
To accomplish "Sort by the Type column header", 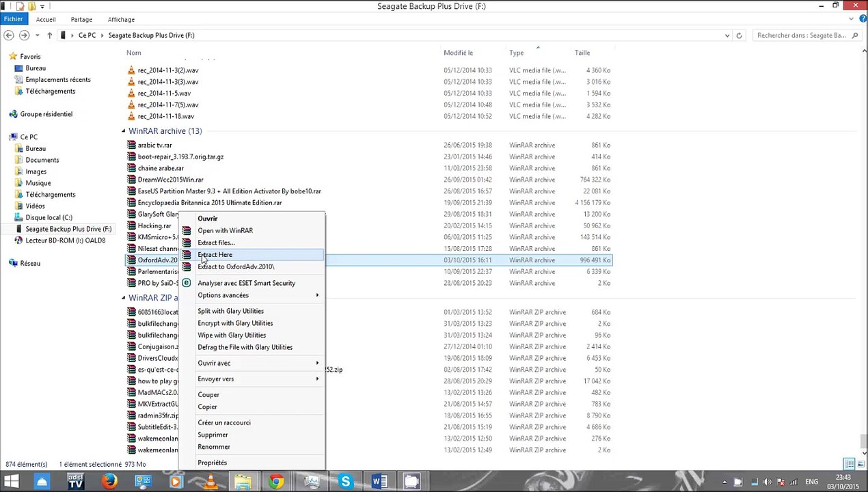I will [x=517, y=53].
